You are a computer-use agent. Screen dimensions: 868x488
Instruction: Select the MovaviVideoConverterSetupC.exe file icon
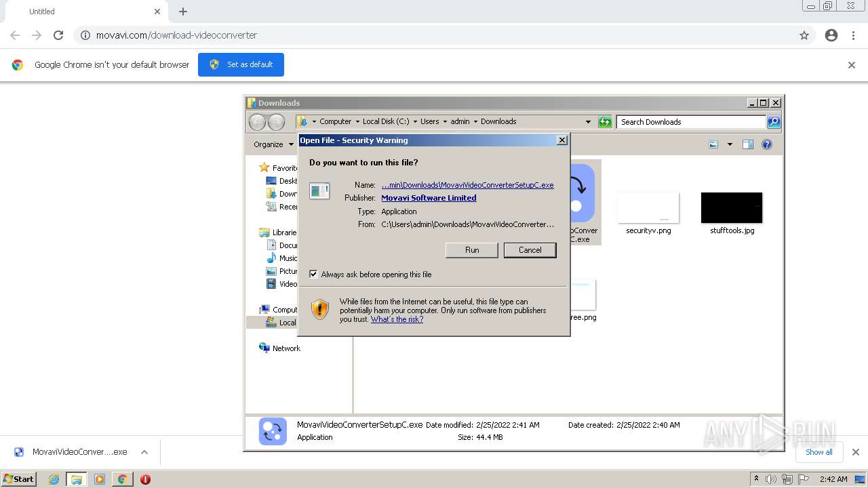[x=582, y=202]
